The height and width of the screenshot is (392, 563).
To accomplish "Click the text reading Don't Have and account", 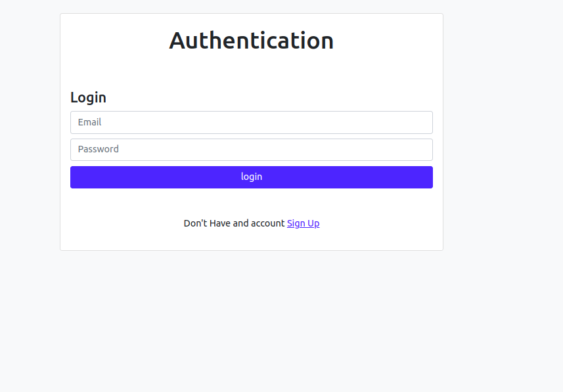I will pyautogui.click(x=235, y=223).
